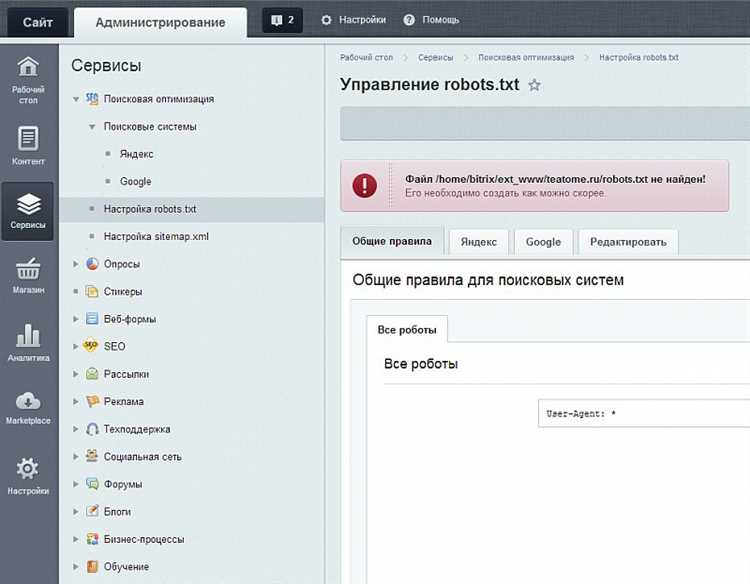Image resolution: width=750 pixels, height=584 pixels.
Task: Open the Google tree item
Action: 135,182
